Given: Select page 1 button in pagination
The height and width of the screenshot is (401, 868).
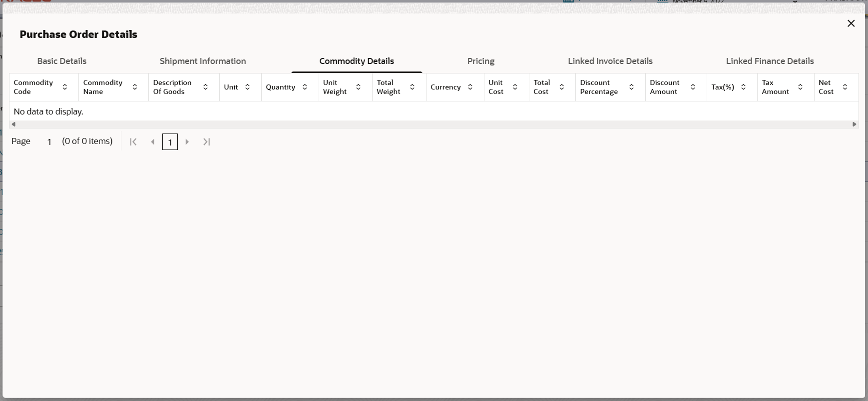Looking at the screenshot, I should coord(170,142).
